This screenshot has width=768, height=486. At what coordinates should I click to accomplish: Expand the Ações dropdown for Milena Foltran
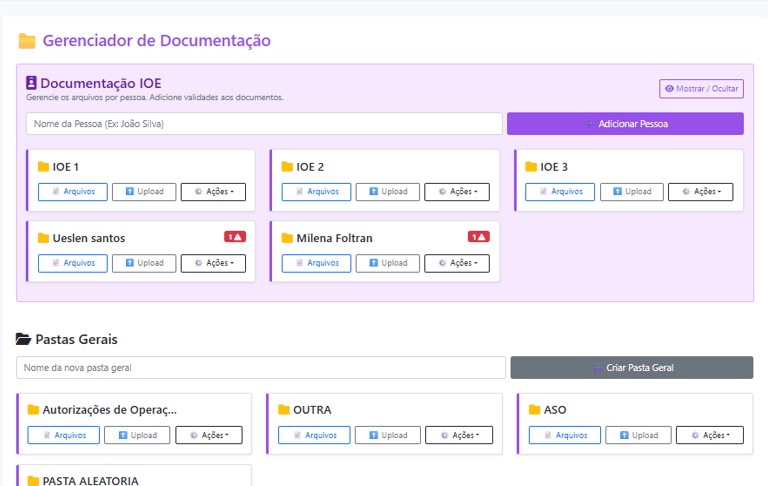point(457,263)
